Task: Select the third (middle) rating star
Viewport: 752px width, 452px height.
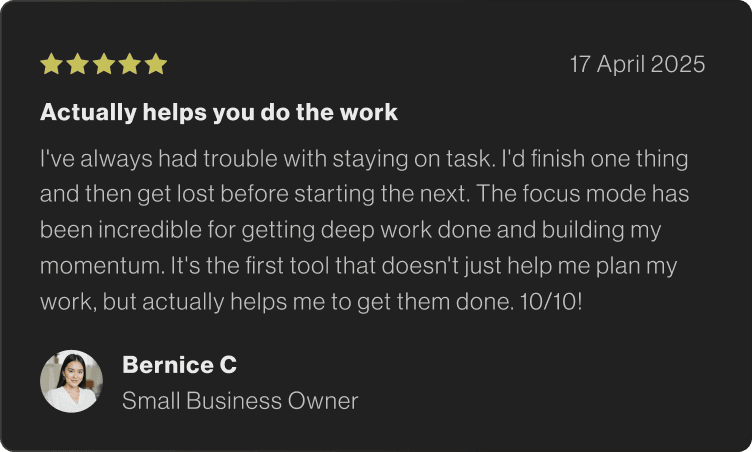Action: click(x=103, y=65)
